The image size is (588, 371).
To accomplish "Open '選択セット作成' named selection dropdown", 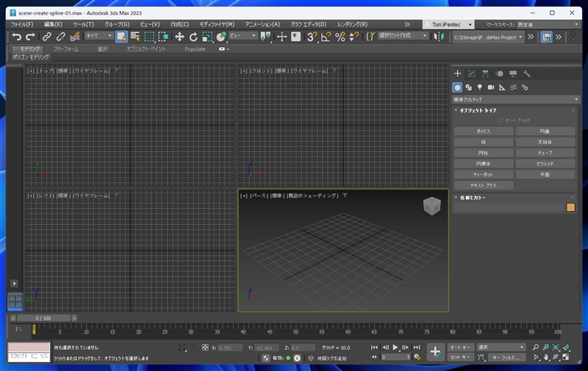I will pyautogui.click(x=402, y=35).
